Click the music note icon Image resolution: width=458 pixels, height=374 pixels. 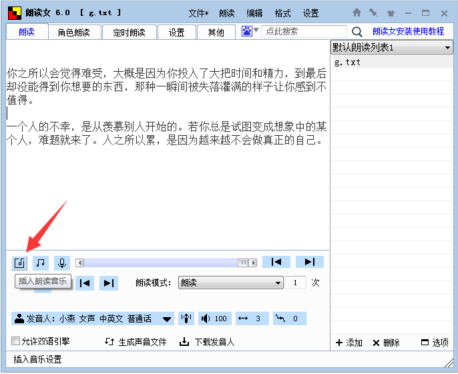click(41, 263)
